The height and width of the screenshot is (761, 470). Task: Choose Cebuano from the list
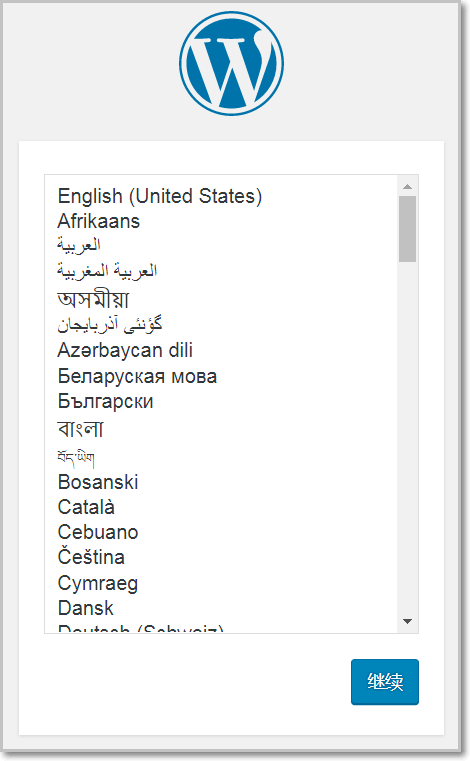click(98, 532)
